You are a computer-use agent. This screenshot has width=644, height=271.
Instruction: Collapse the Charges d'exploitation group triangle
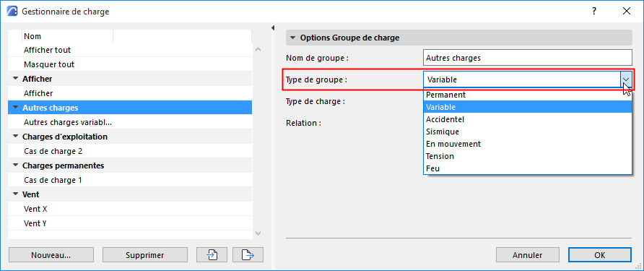[16, 136]
